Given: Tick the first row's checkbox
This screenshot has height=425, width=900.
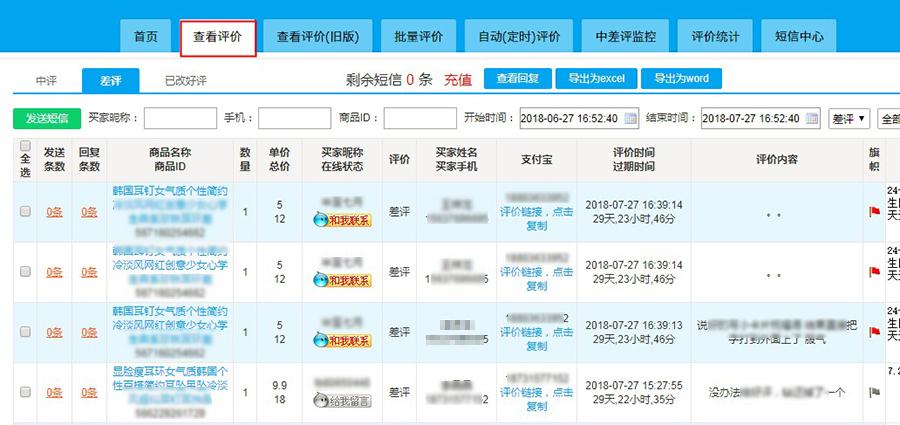Looking at the screenshot, I should (25, 211).
